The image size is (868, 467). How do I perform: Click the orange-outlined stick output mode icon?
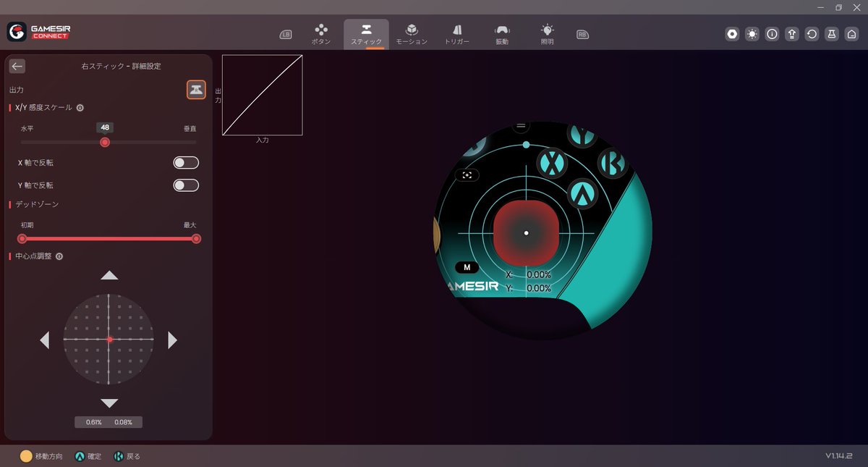tap(196, 89)
